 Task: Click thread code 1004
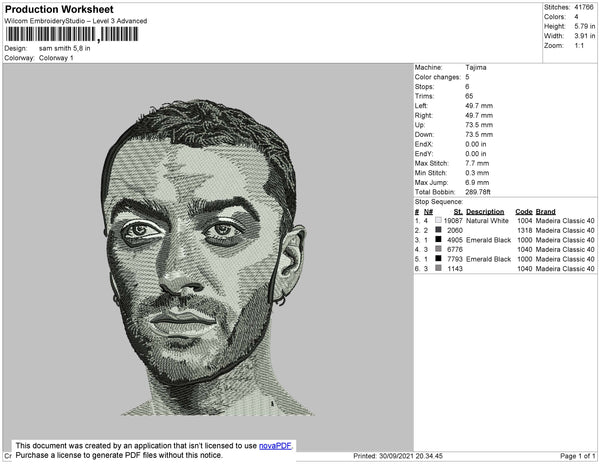coord(525,220)
